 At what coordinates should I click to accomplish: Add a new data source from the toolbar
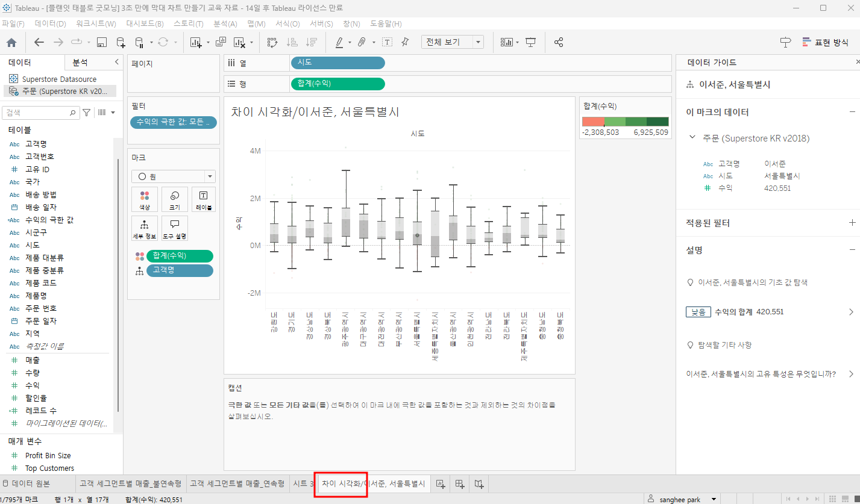pyautogui.click(x=121, y=42)
